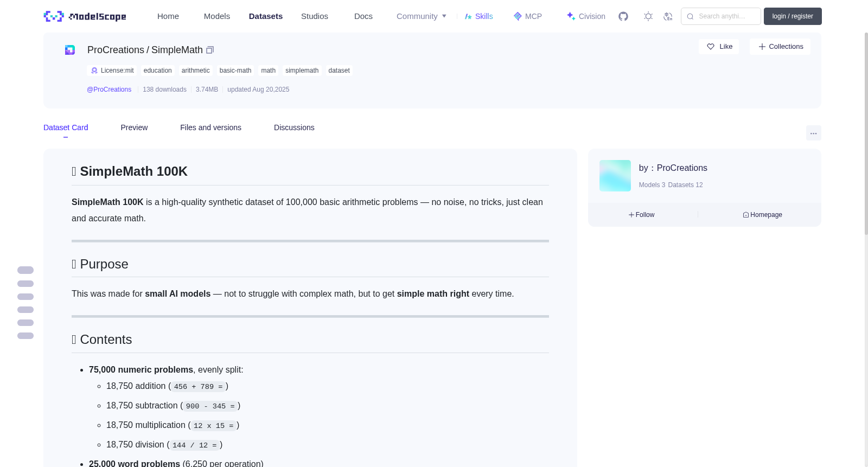
Task: Click the '138 downloads' text
Action: click(x=164, y=89)
